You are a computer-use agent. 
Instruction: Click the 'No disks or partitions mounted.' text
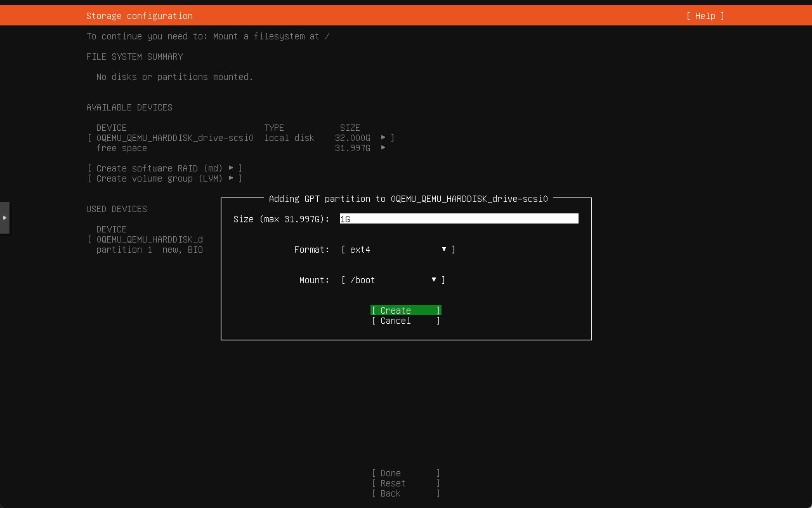(x=174, y=77)
